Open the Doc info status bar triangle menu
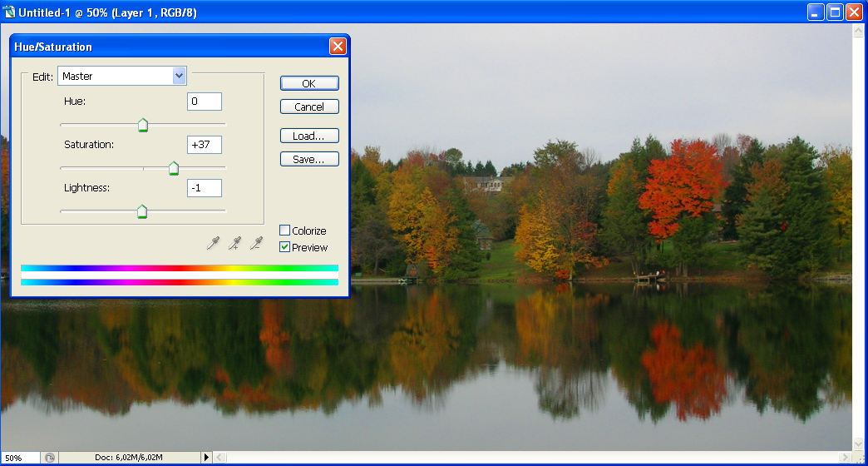 tap(207, 458)
